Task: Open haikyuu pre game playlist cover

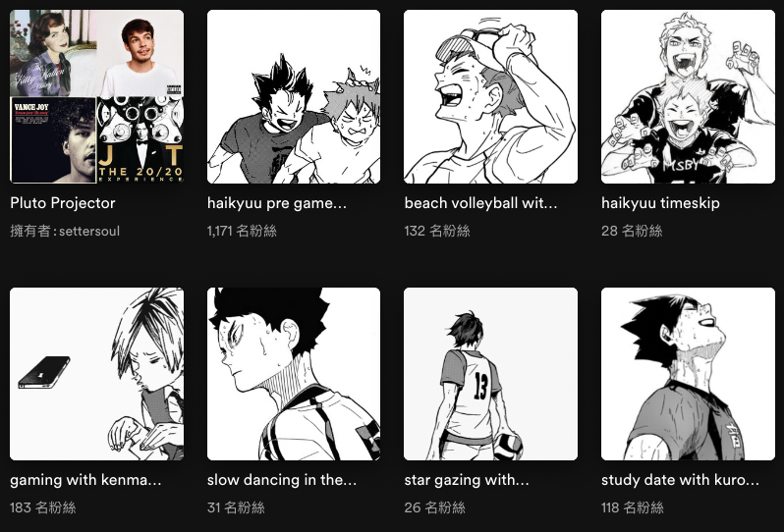Action: pyautogui.click(x=294, y=96)
